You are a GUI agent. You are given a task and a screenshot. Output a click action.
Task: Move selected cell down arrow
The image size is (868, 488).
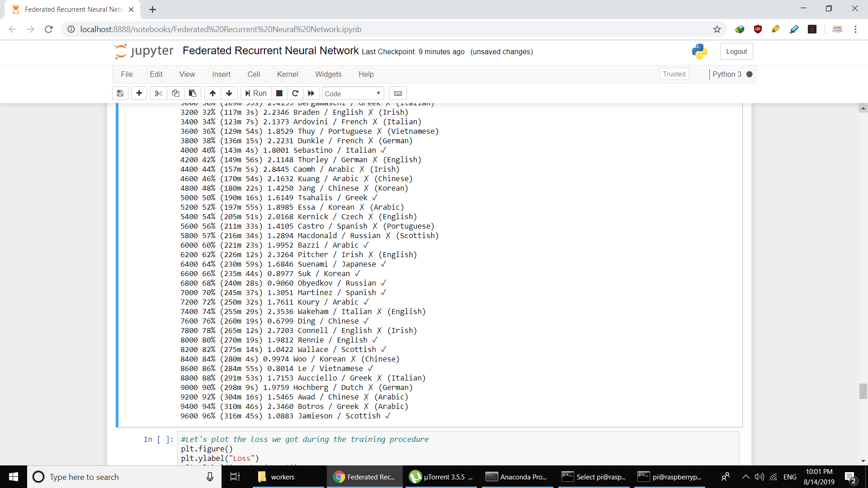pos(229,94)
